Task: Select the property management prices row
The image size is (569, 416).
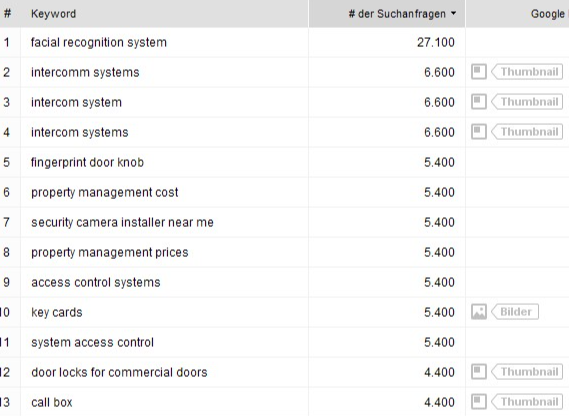Action: (232, 252)
